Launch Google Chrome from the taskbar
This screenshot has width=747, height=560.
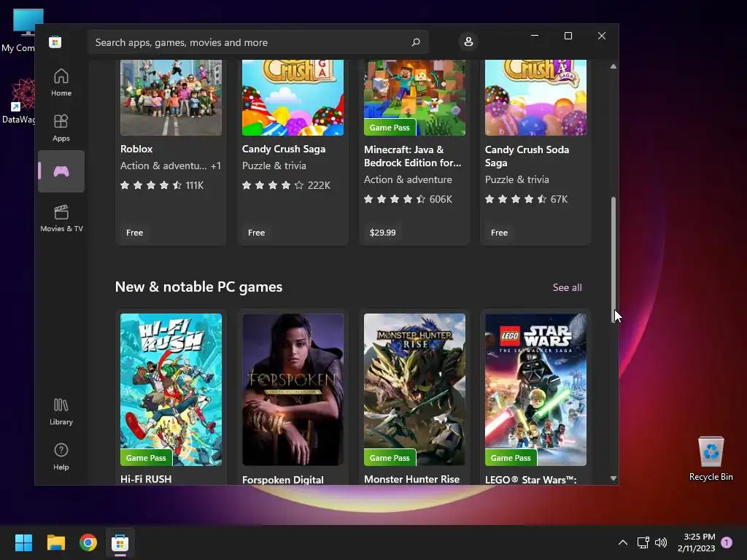click(x=88, y=542)
